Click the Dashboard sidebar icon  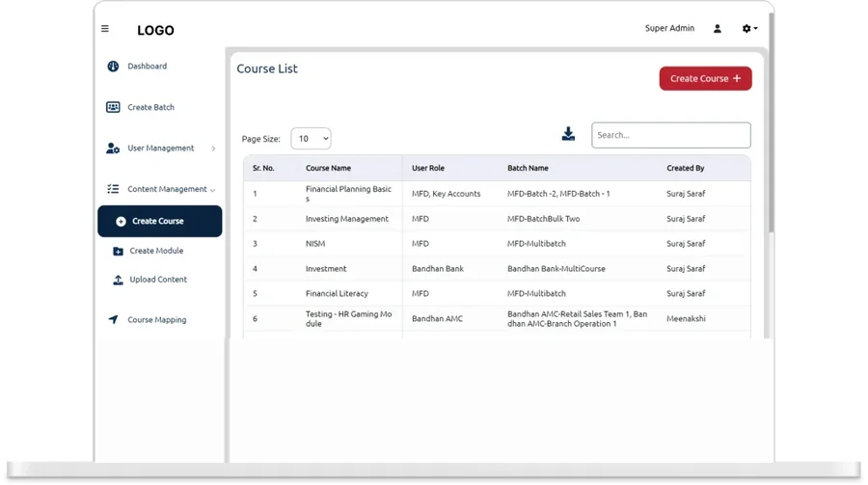[113, 67]
